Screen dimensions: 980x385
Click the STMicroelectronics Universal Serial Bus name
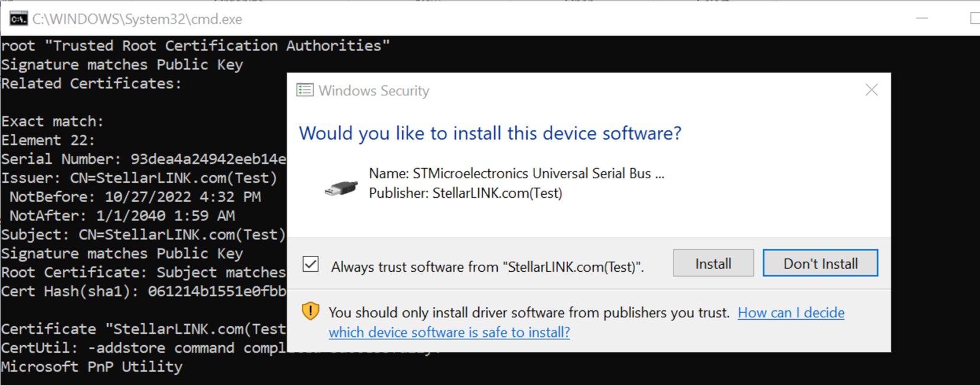coord(517,174)
